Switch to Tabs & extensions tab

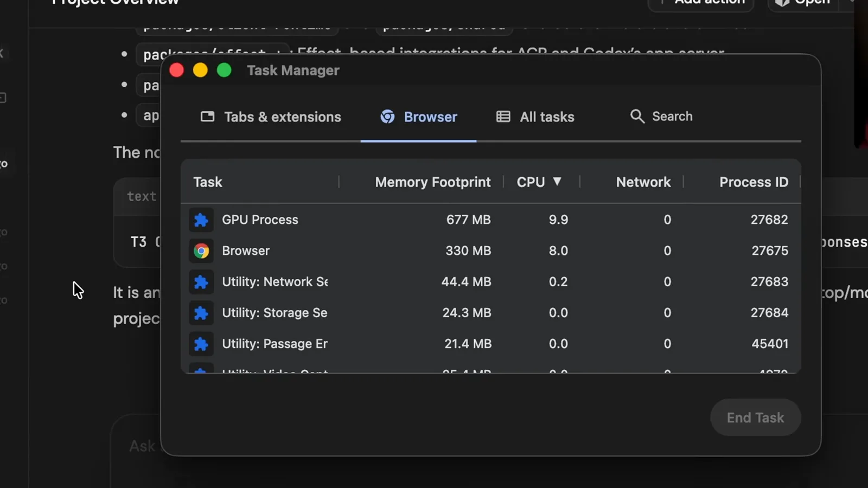271,117
